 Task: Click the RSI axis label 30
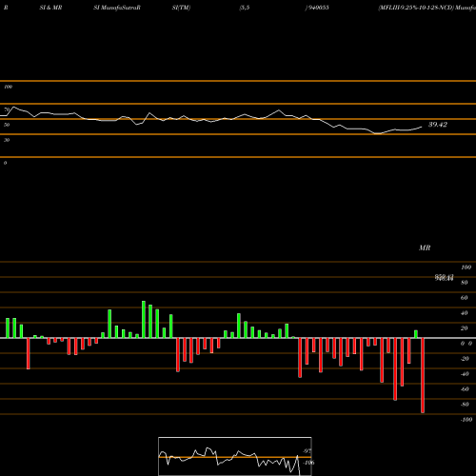7,140
